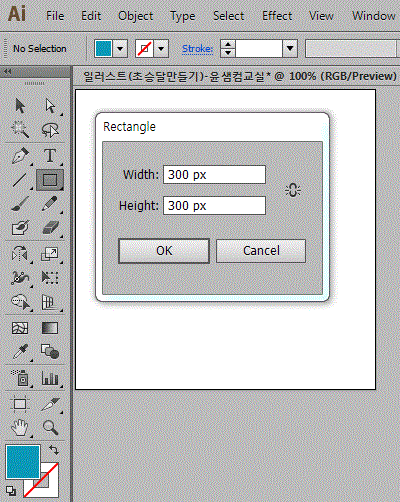Image resolution: width=400 pixels, height=502 pixels.
Task: Open the Object menu
Action: coord(136,16)
